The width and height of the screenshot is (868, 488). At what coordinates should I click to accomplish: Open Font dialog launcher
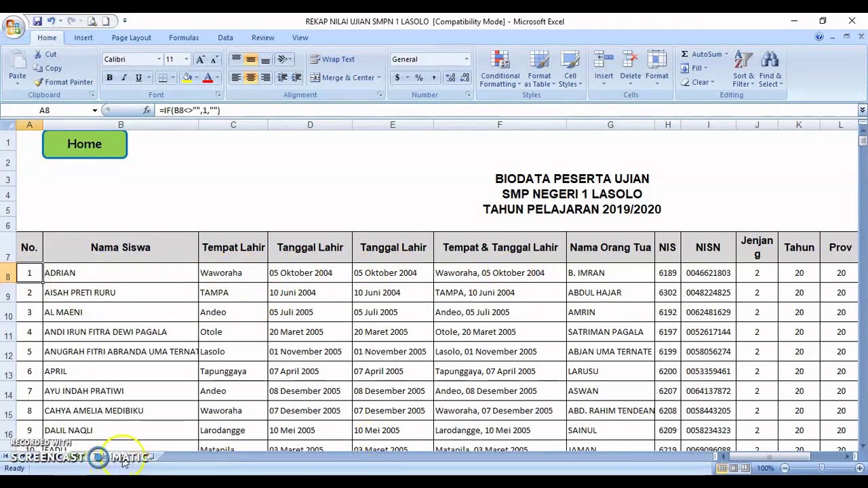pyautogui.click(x=218, y=95)
